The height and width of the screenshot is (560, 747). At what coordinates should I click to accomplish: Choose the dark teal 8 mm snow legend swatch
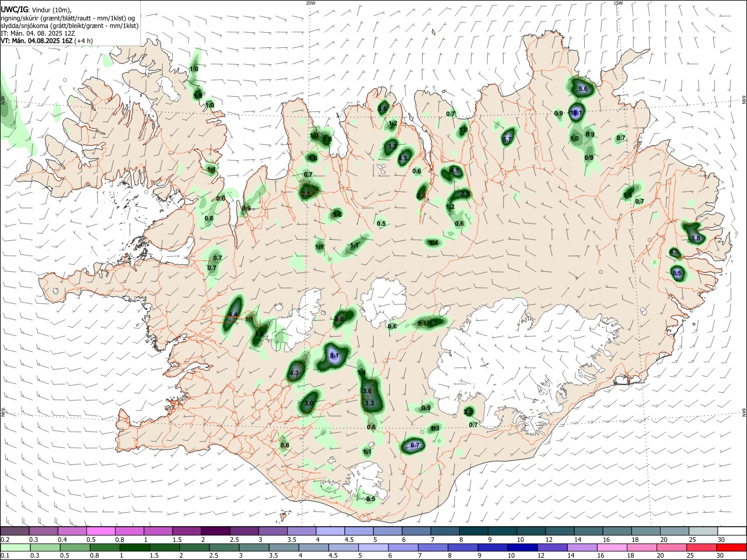tap(473, 531)
